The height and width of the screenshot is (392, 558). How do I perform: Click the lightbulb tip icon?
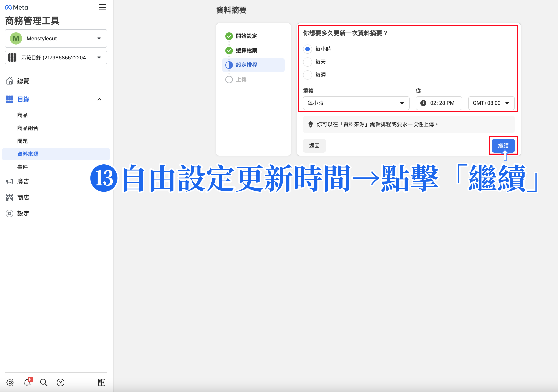pyautogui.click(x=311, y=124)
